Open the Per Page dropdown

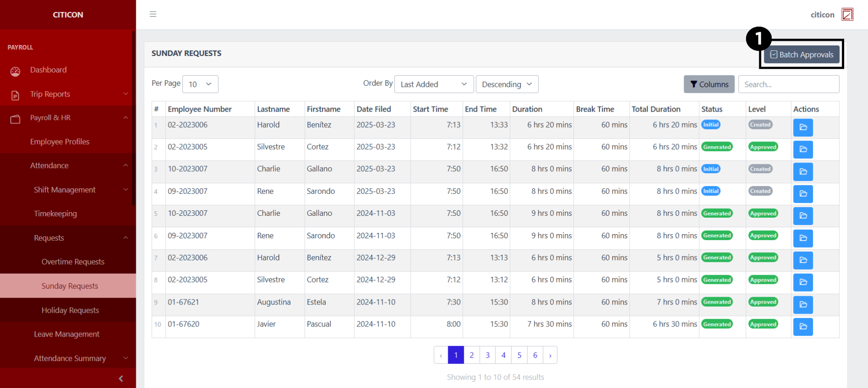(x=200, y=84)
